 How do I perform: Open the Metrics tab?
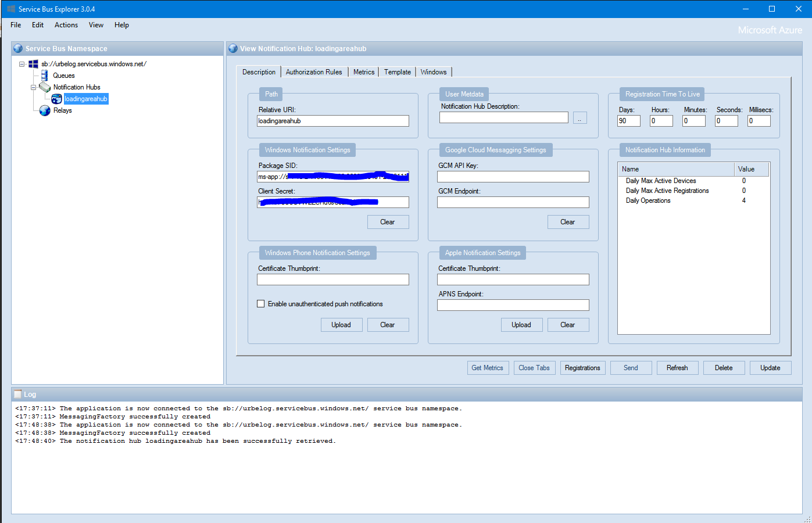[x=364, y=72]
